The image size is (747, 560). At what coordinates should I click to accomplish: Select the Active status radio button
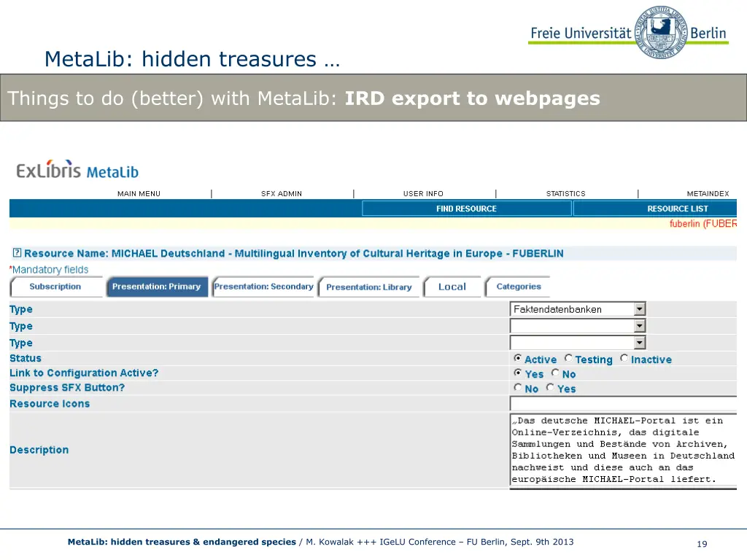click(x=517, y=358)
